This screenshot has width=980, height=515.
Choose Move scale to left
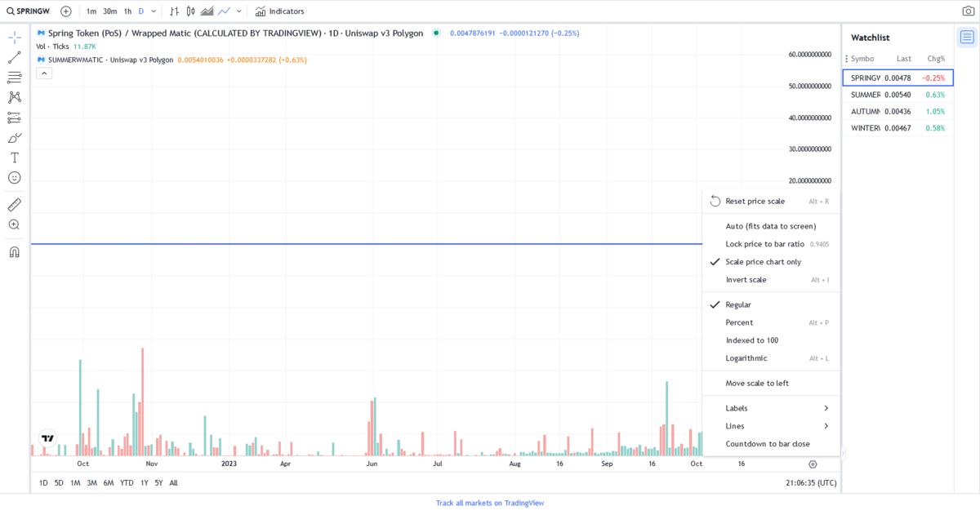coord(757,384)
